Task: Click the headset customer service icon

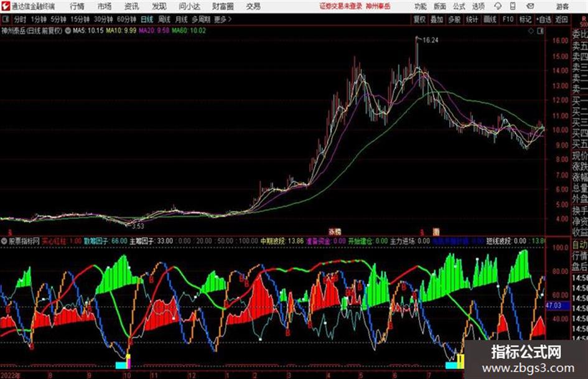Action: pos(498,6)
